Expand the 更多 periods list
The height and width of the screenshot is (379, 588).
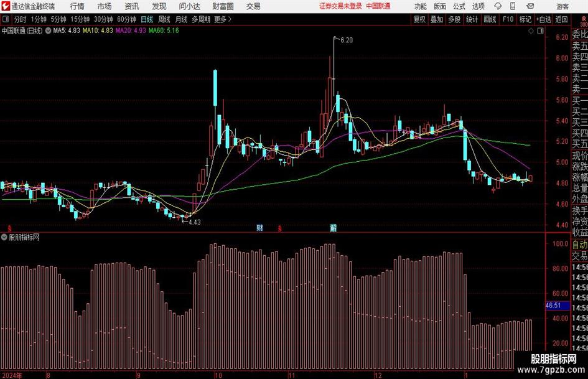(x=223, y=19)
